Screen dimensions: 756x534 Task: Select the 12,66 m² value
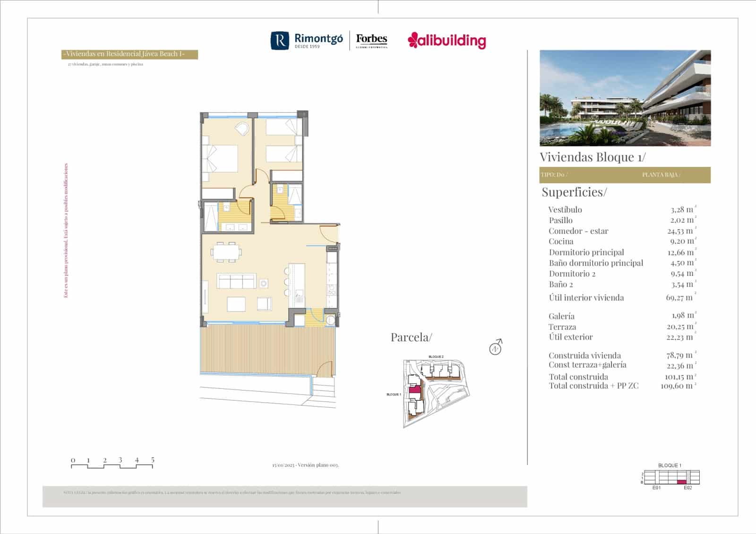[682, 252]
